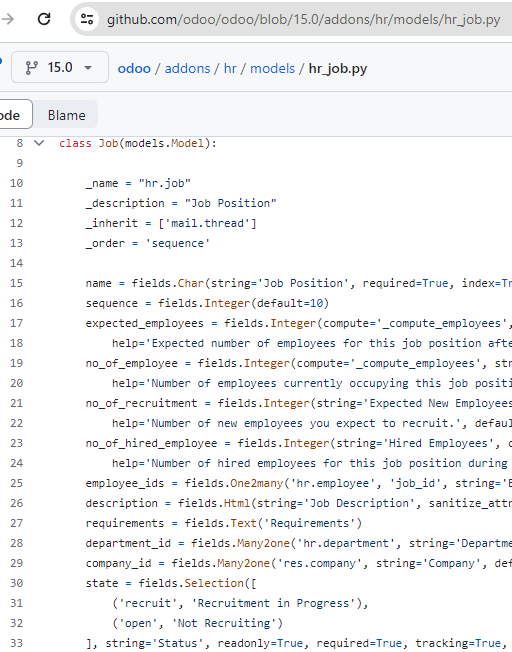
Task: Go to the models folder breadcrumb
Action: coord(272,68)
